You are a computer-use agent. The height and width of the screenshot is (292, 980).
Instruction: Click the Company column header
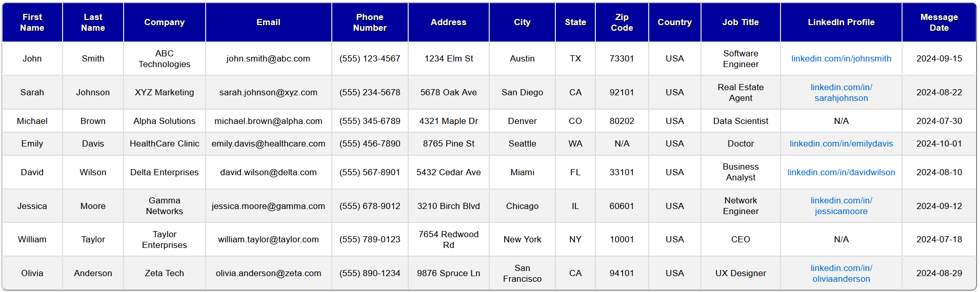[x=164, y=23]
